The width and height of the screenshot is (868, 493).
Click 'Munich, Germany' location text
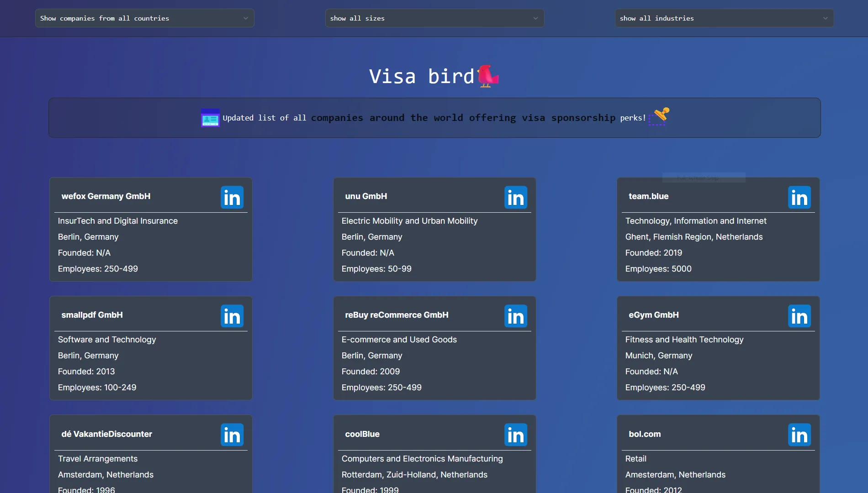point(659,356)
